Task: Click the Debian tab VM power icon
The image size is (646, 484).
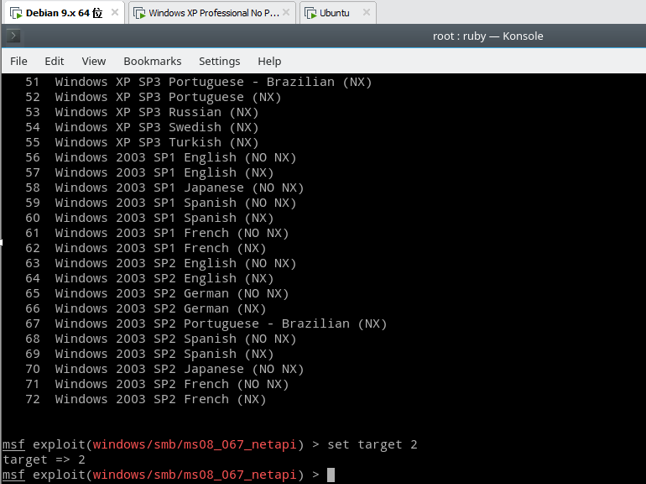Action: 16,13
